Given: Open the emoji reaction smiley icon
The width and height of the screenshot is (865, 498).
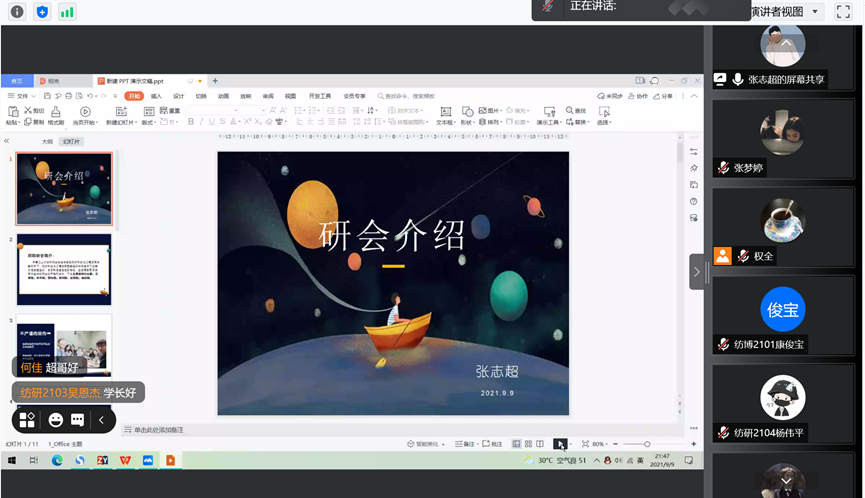Looking at the screenshot, I should pyautogui.click(x=55, y=420).
